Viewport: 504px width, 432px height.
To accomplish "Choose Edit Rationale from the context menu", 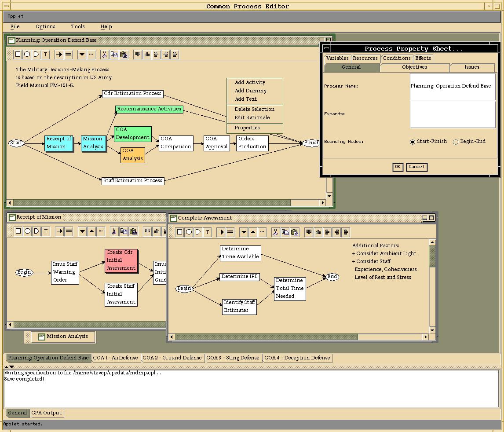I will (x=252, y=117).
